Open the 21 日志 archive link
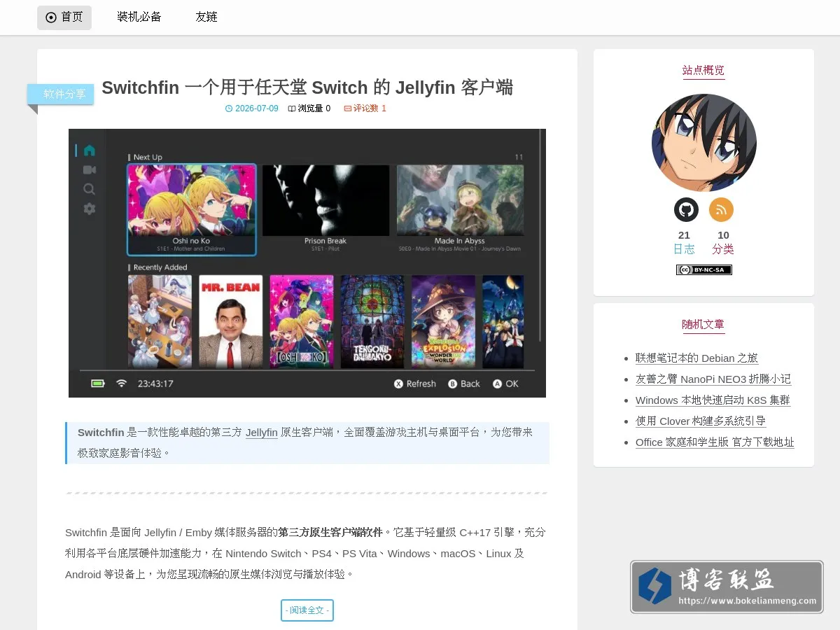 coord(684,242)
